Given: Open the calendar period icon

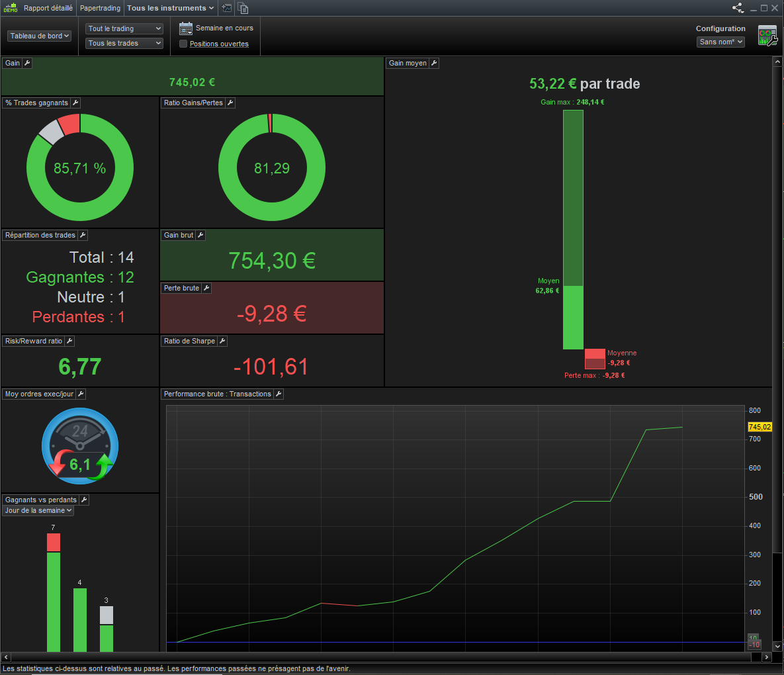Looking at the screenshot, I should click(x=186, y=28).
